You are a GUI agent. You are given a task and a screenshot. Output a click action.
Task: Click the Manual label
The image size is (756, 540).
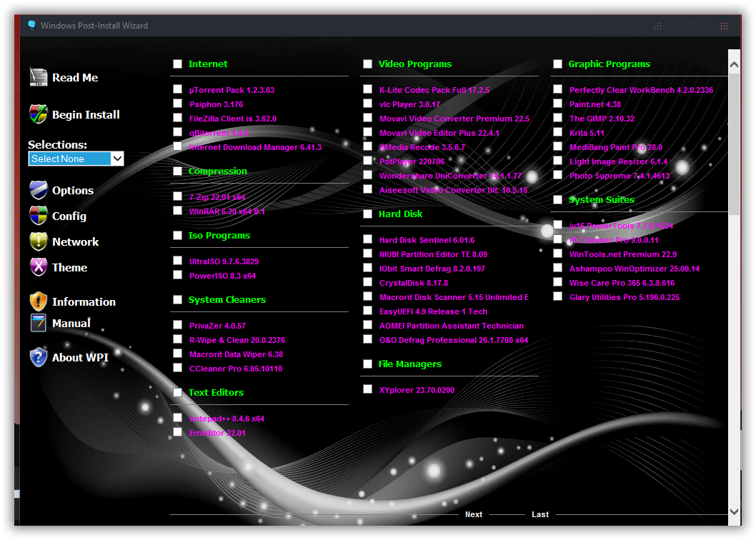(71, 323)
